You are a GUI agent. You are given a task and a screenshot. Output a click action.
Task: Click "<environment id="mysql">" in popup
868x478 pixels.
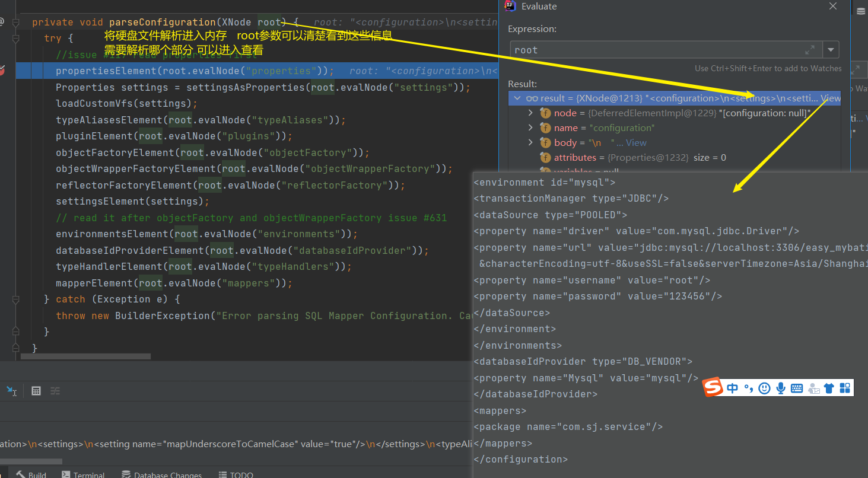click(x=545, y=182)
